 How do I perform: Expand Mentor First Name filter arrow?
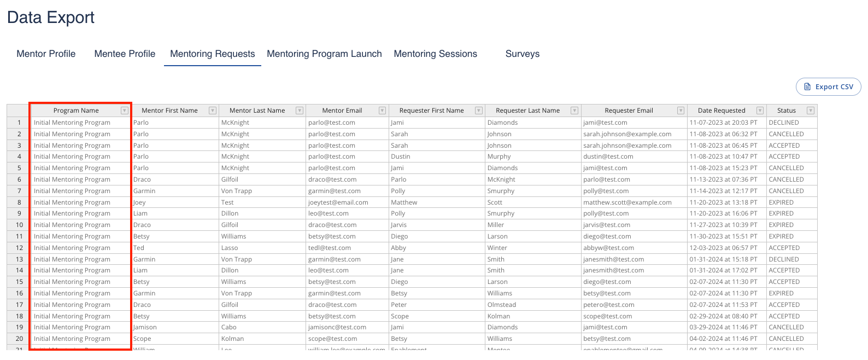[x=213, y=111]
